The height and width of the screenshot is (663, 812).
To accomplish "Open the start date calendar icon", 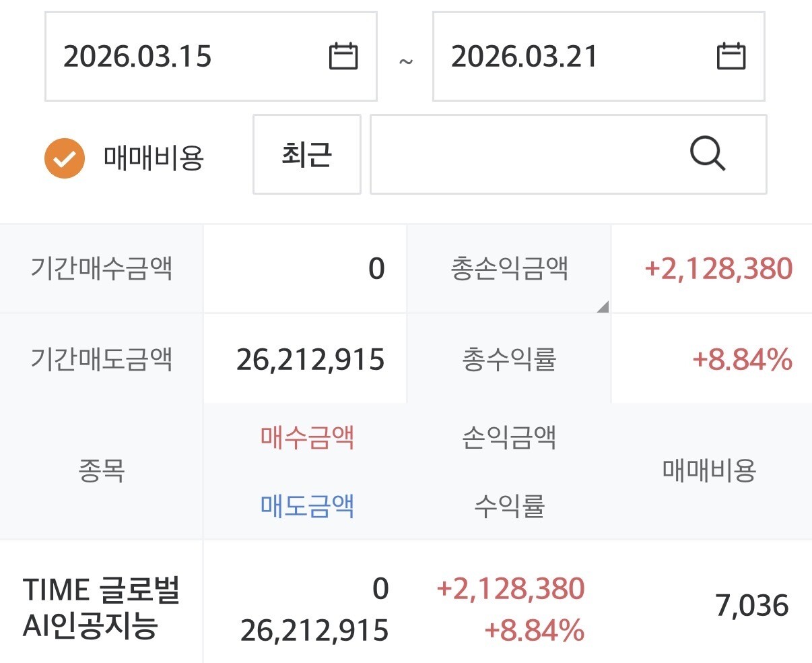I will point(343,56).
